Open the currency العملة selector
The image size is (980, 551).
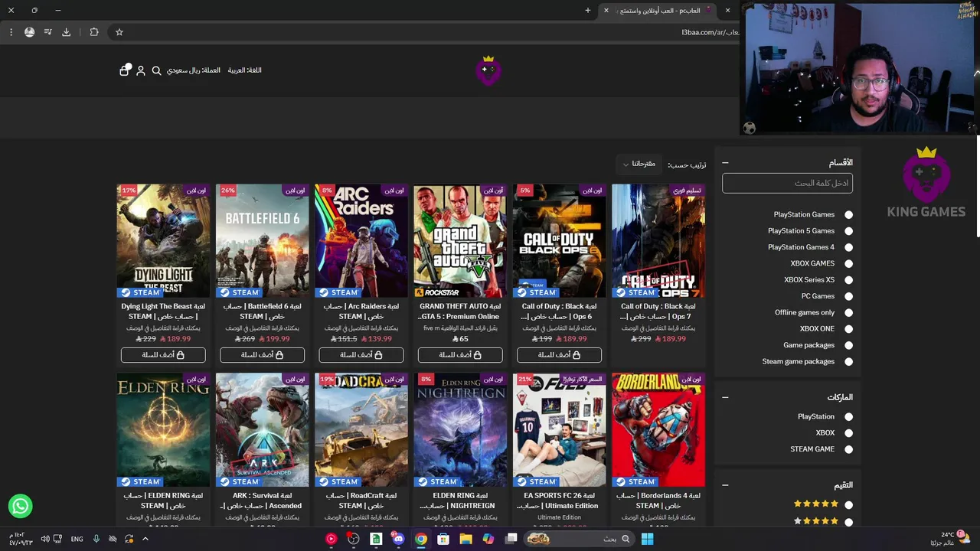pos(194,70)
